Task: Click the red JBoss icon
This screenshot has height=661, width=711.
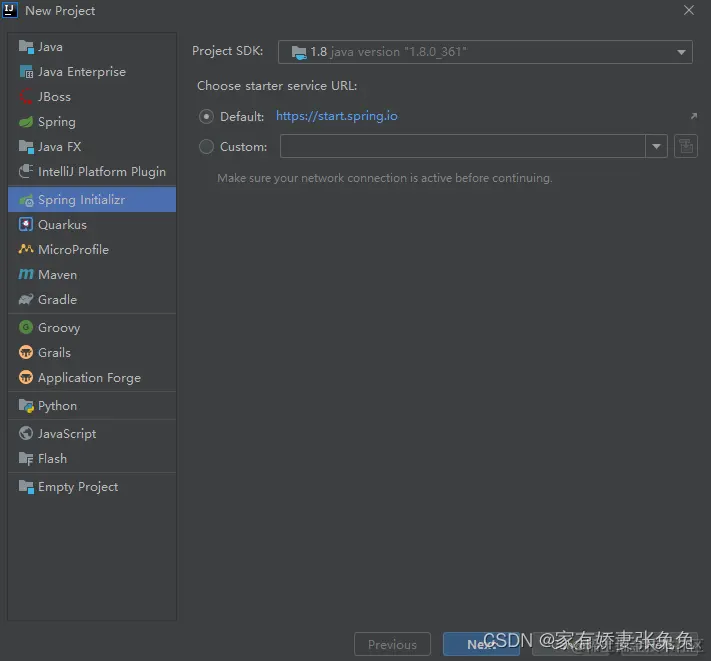Action: (x=26, y=97)
